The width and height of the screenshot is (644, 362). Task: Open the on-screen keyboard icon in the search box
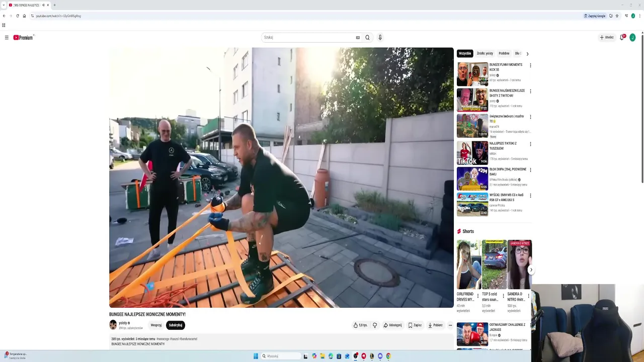pos(358,38)
